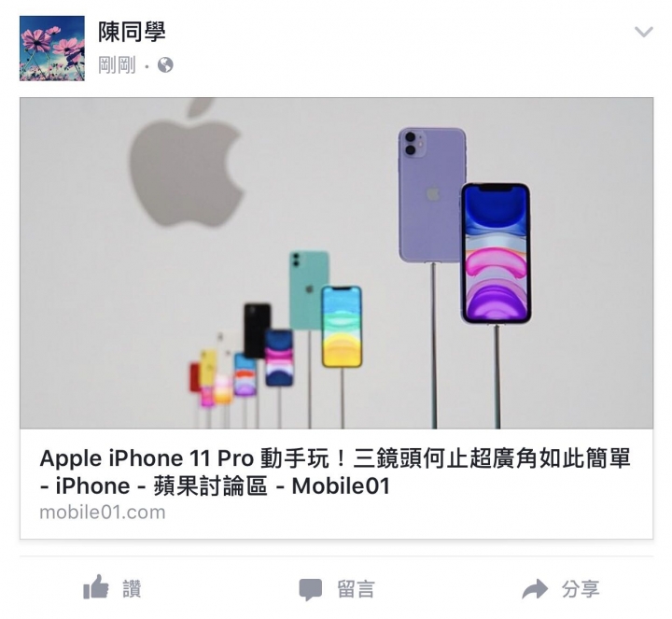Click the globe public privacy icon

[x=165, y=65]
